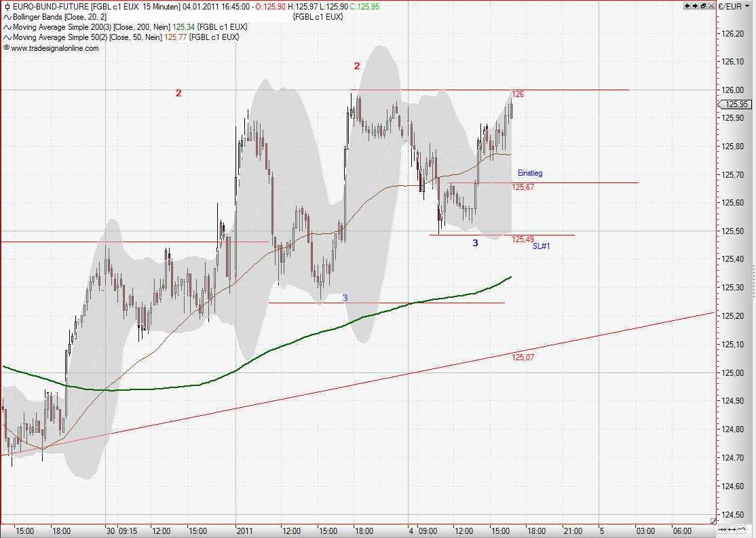
Task: Click the pin icon in the chart title bar
Action: click(x=7, y=6)
